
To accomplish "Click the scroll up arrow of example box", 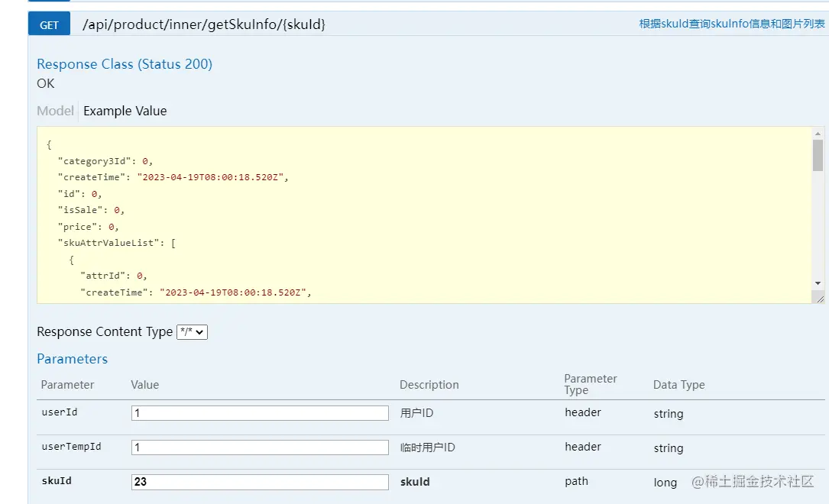I will 818,134.
